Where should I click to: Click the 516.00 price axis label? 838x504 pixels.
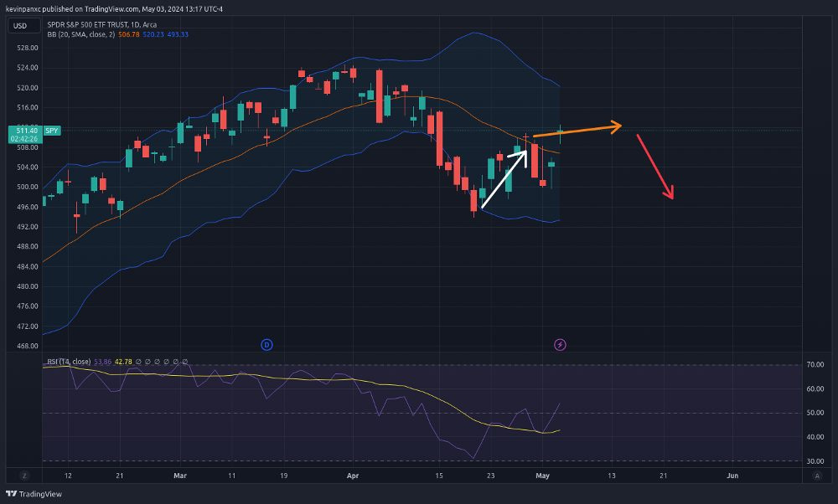(28, 107)
